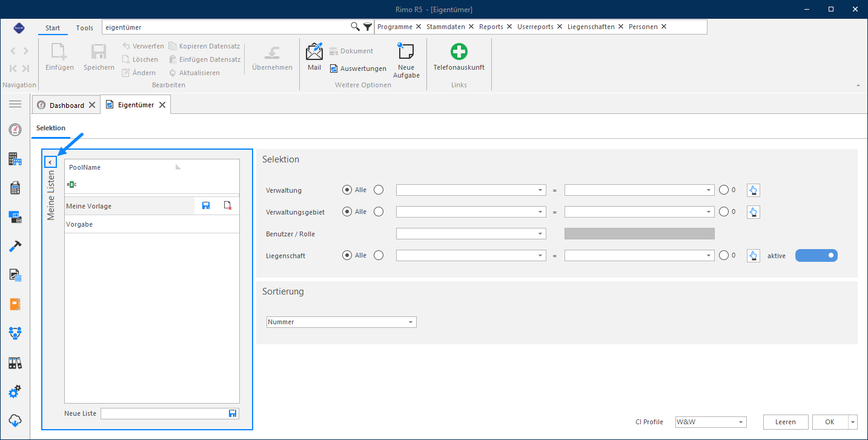Click the Verwaltung hand selection button

(753, 190)
